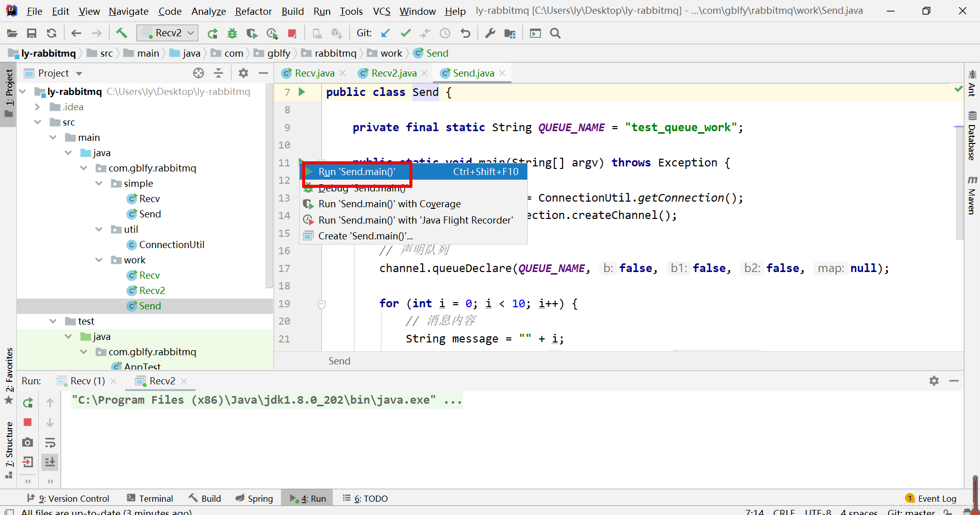Click the Save All toolbar icon
Image resolution: width=980 pixels, height=515 pixels.
point(32,34)
